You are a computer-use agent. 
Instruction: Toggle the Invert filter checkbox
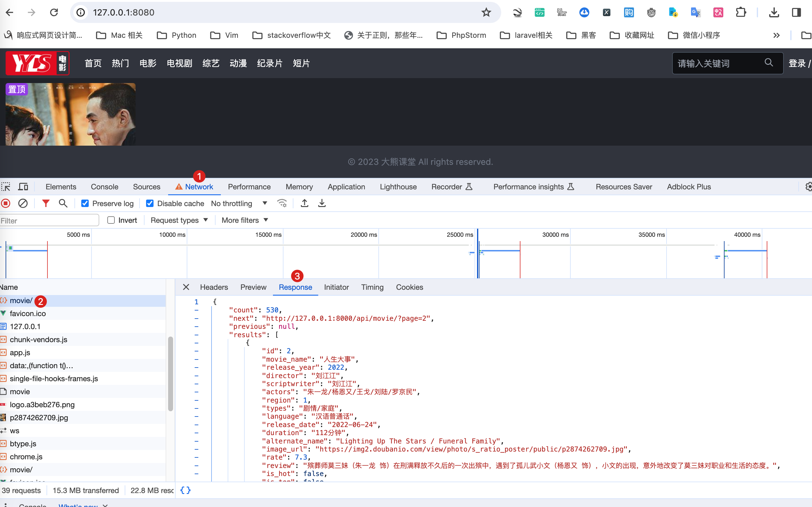click(110, 220)
